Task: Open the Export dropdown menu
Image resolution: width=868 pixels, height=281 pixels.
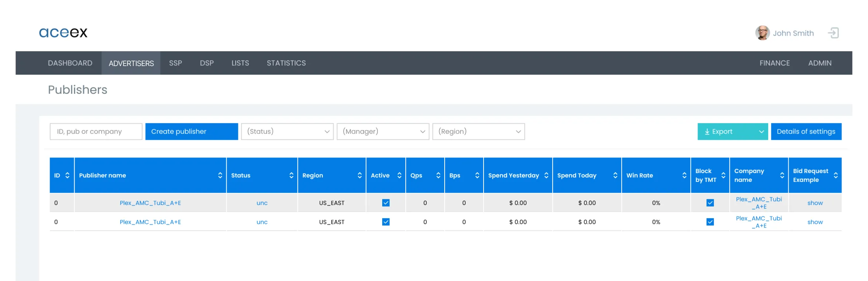Action: point(761,132)
